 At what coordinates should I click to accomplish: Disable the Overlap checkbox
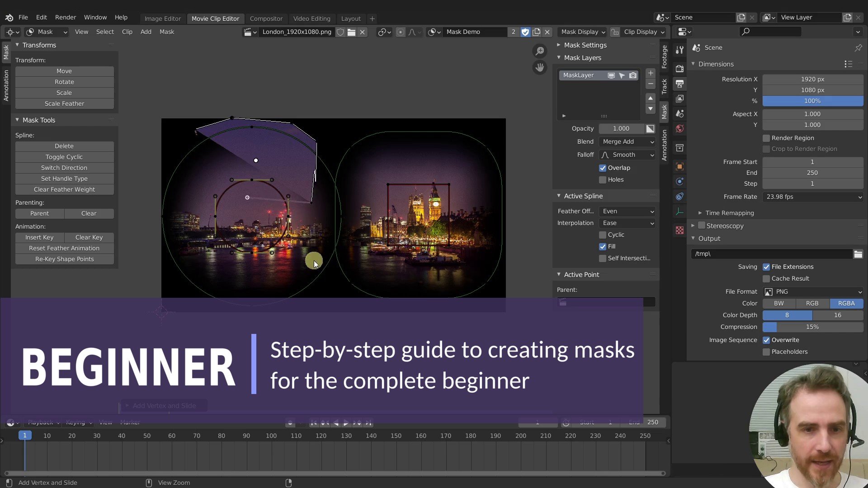point(603,168)
